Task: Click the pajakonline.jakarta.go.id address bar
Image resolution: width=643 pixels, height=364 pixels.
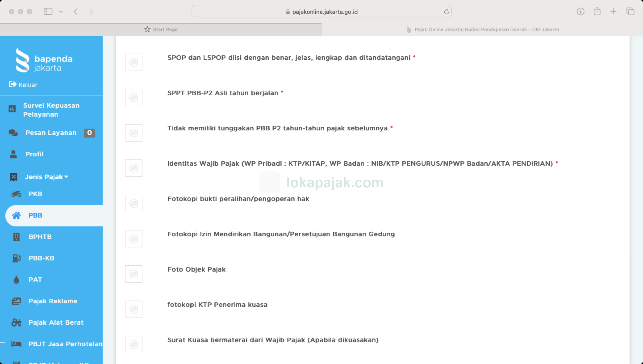Action: click(x=321, y=12)
